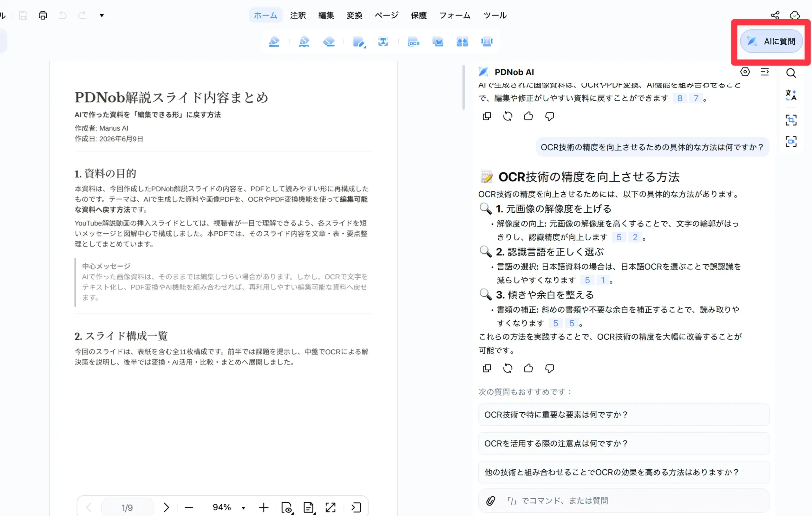
Task: Ask the suggestion about combining other technologies
Action: pyautogui.click(x=624, y=472)
